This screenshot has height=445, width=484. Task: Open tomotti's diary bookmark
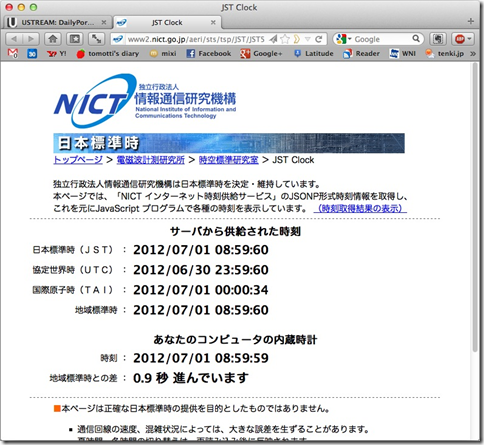pos(107,54)
